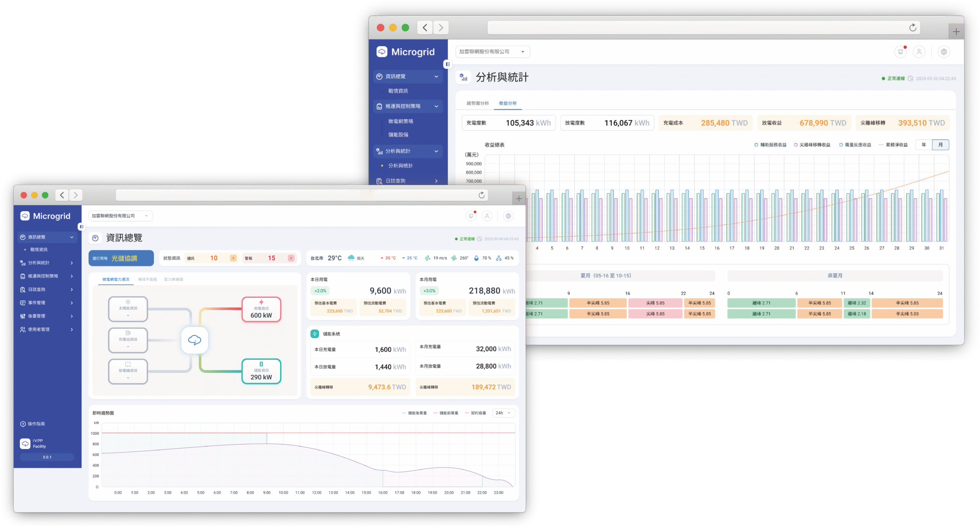Open user profile icon in front window

(x=487, y=216)
